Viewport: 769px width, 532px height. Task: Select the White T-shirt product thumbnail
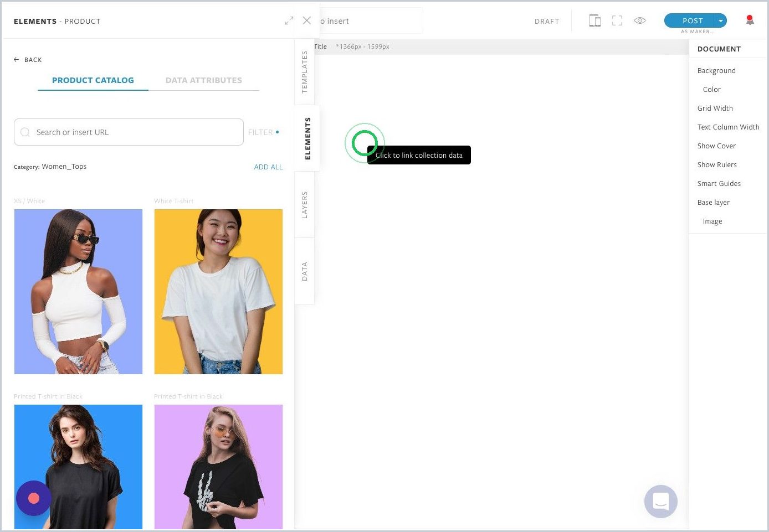coord(218,292)
